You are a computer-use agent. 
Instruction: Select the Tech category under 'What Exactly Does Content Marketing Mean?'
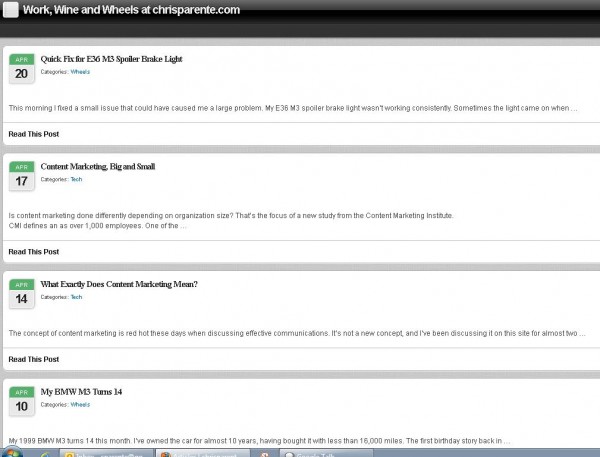pos(76,297)
